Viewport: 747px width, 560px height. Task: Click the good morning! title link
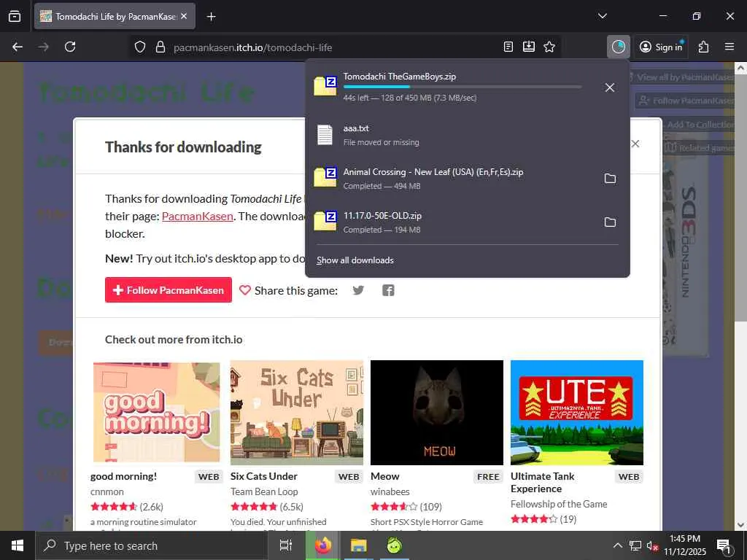coord(123,476)
